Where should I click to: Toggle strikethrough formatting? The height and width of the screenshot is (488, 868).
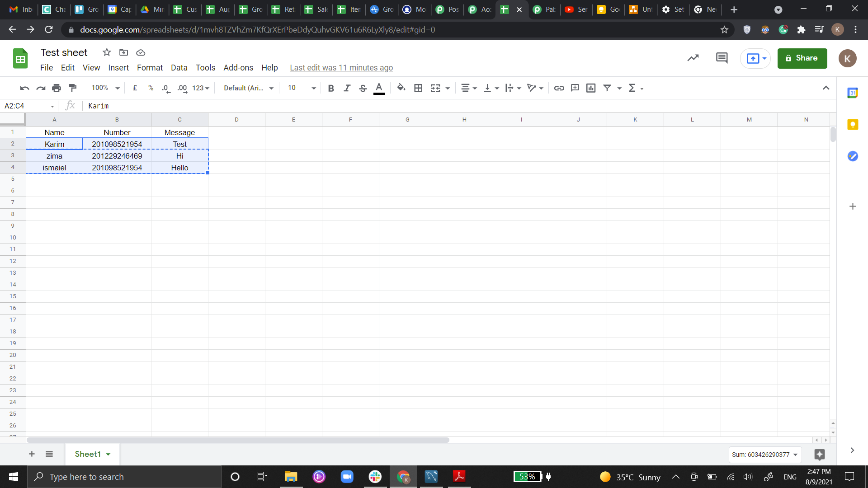(x=363, y=88)
